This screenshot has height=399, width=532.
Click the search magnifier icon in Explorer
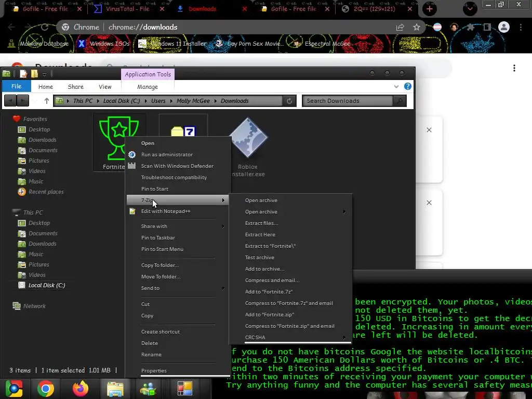point(400,101)
